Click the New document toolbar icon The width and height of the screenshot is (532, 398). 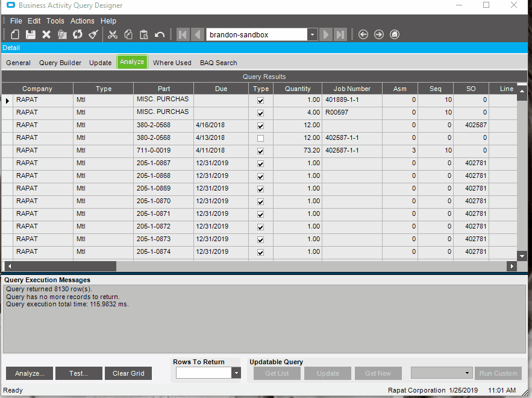coord(15,34)
